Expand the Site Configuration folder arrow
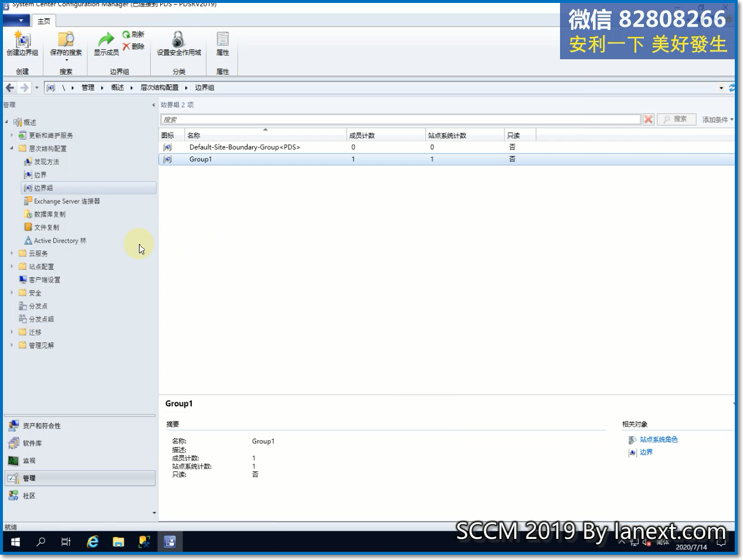 point(12,266)
